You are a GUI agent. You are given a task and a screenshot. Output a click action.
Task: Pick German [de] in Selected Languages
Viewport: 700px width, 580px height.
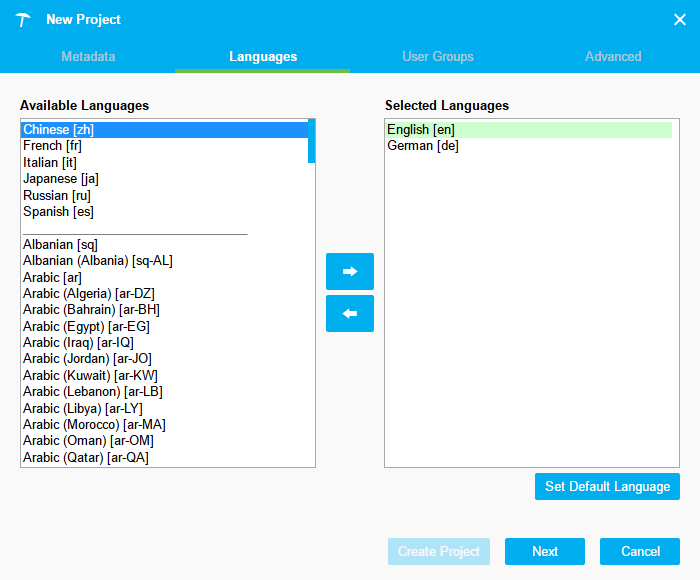(422, 146)
